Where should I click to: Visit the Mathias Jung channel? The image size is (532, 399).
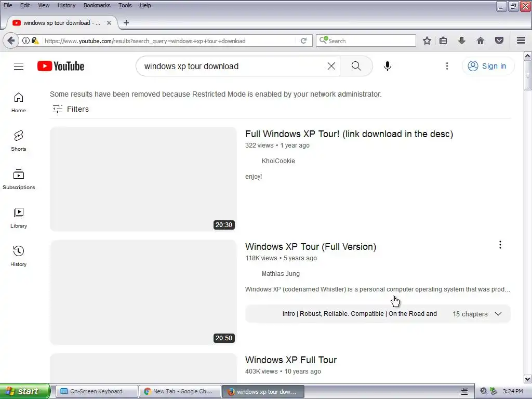281,273
